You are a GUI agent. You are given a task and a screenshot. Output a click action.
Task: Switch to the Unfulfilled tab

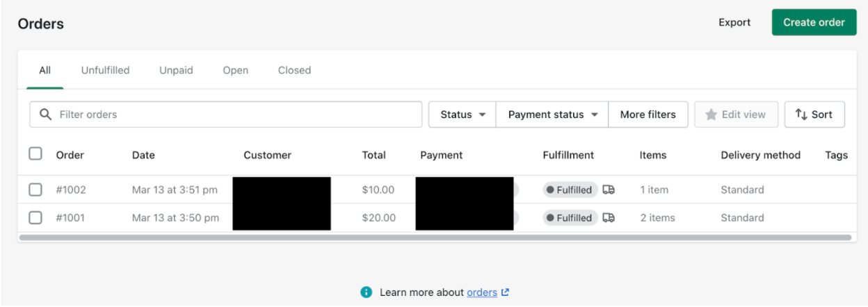(x=106, y=70)
